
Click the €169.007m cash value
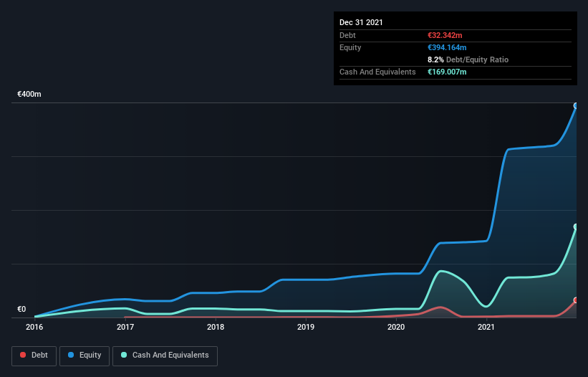coord(447,72)
